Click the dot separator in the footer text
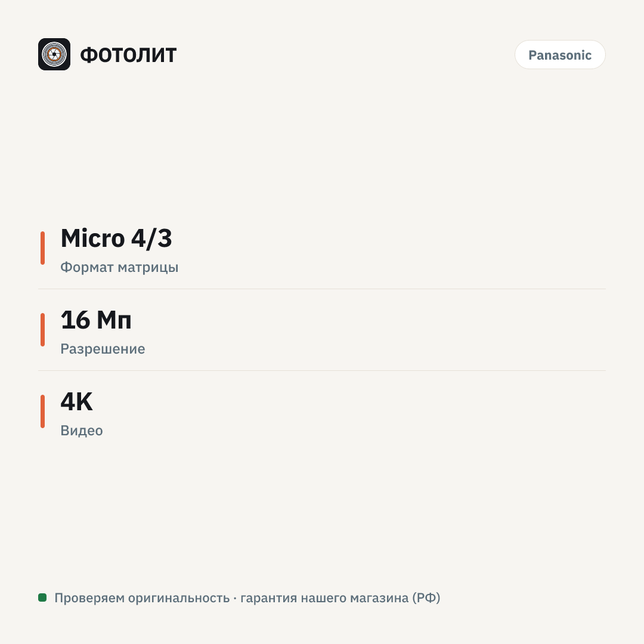The width and height of the screenshot is (644, 644). [235, 599]
